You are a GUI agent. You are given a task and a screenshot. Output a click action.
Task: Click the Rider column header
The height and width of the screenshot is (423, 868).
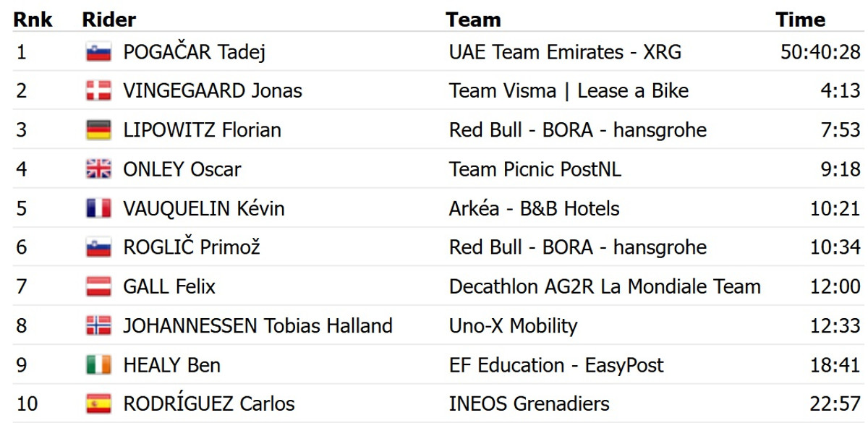click(x=109, y=20)
